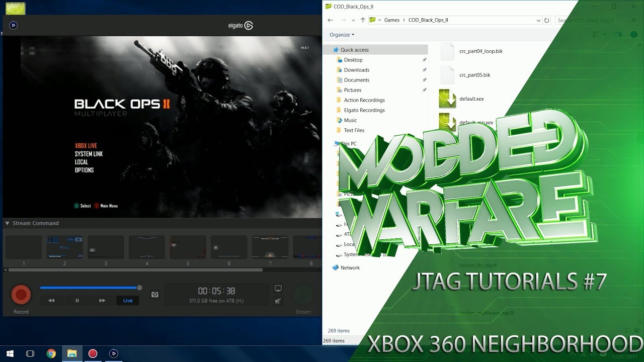
Task: Click the Elgato menu icon at top-left
Action: [x=14, y=25]
